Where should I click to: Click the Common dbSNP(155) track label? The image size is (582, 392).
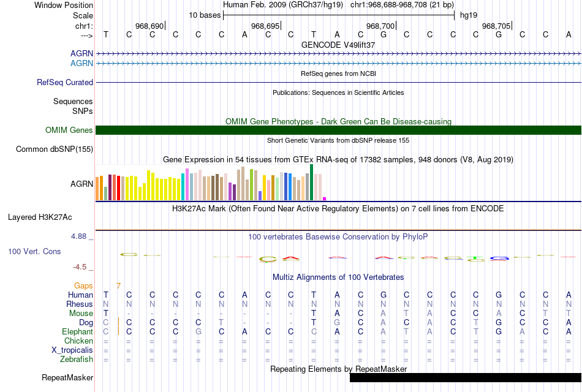(x=55, y=149)
